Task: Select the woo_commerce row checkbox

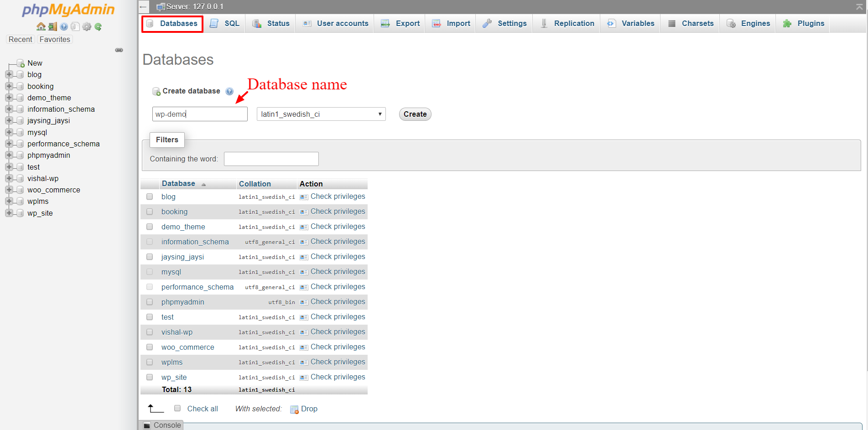Action: 150,347
